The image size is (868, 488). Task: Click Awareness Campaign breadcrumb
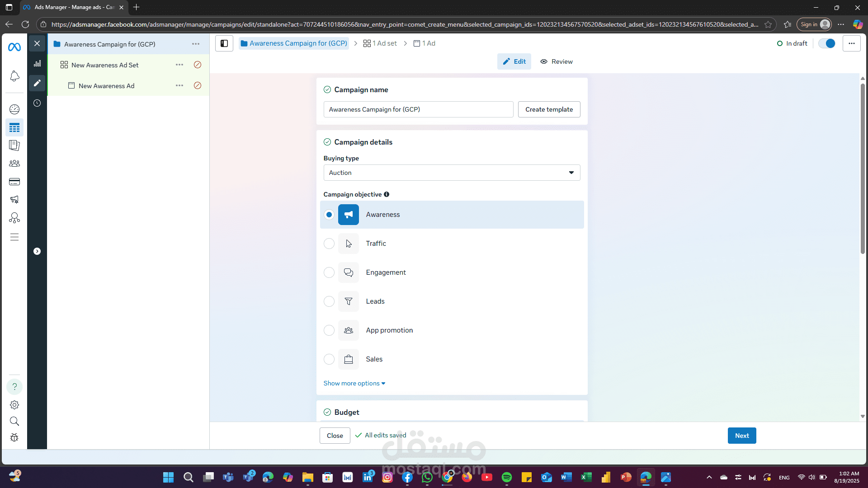(294, 43)
